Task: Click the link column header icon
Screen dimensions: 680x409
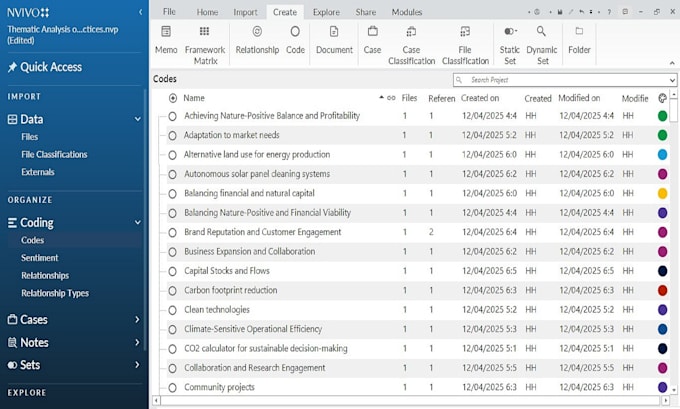Action: point(391,98)
